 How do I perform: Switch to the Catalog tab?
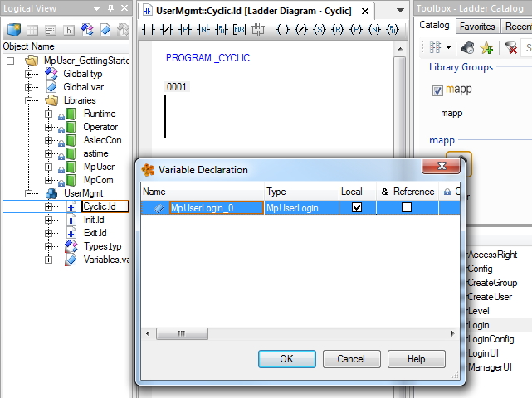[x=434, y=26]
